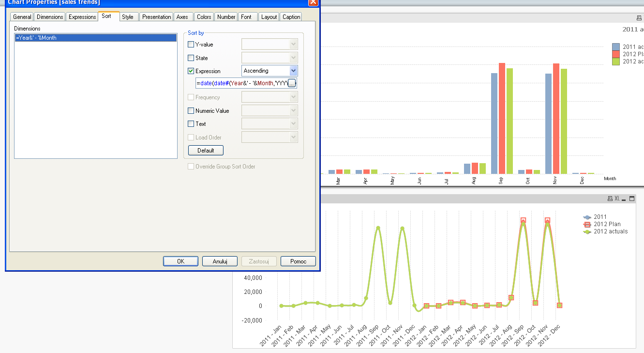
Task: Open the Caption tab
Action: coord(291,17)
